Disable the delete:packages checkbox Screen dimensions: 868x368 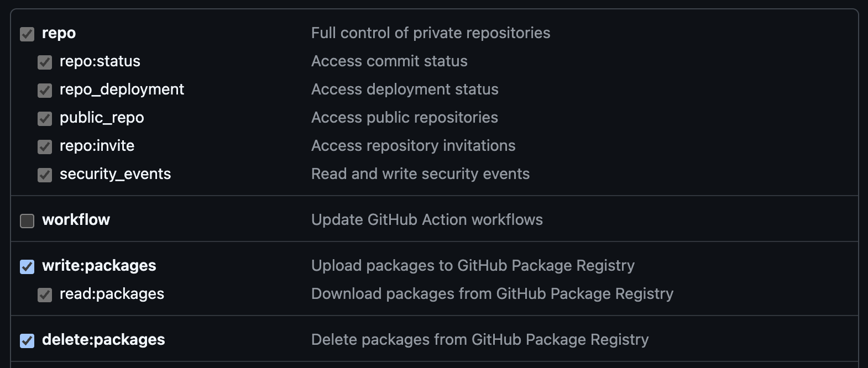click(27, 340)
